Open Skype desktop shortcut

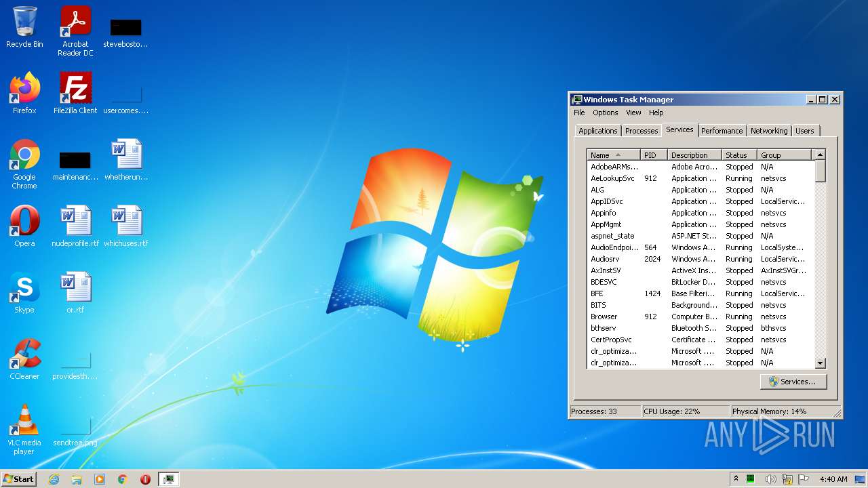[24, 292]
